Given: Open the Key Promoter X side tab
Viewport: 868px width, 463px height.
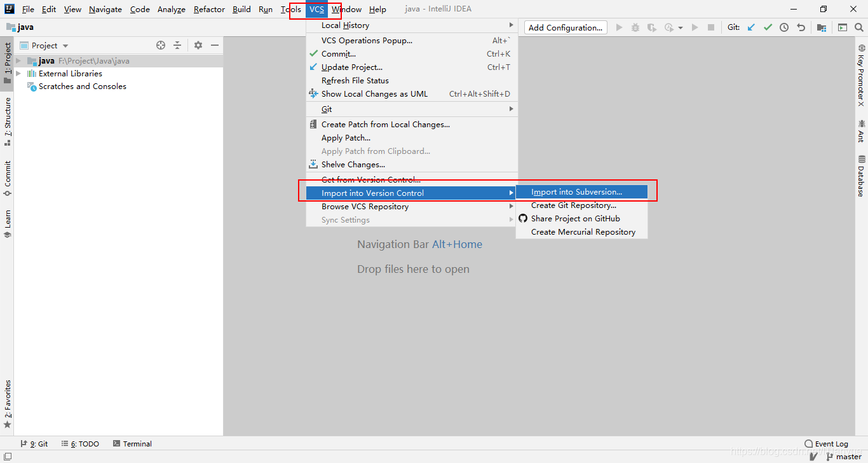Looking at the screenshot, I should click(861, 75).
